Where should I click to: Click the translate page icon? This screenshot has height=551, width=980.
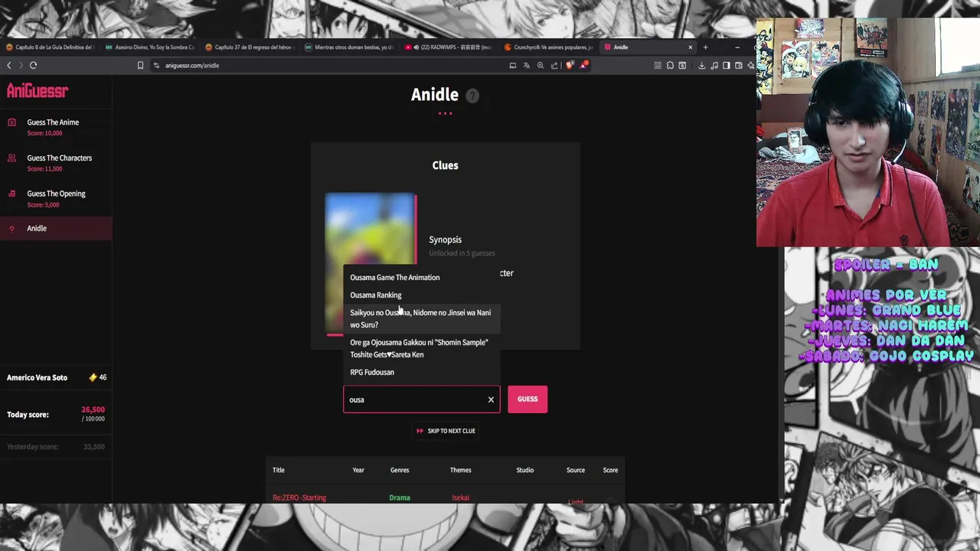[526, 66]
